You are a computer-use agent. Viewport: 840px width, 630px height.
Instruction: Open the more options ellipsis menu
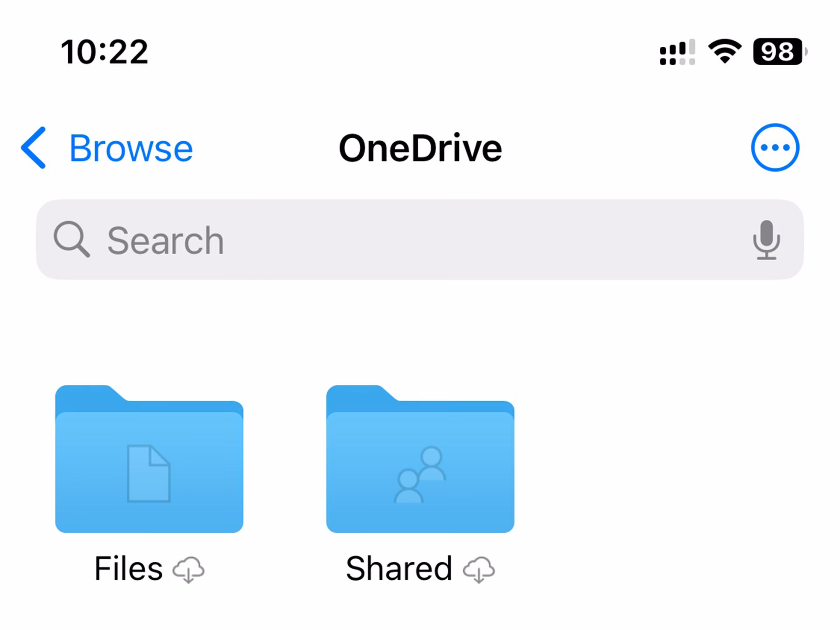point(775,147)
